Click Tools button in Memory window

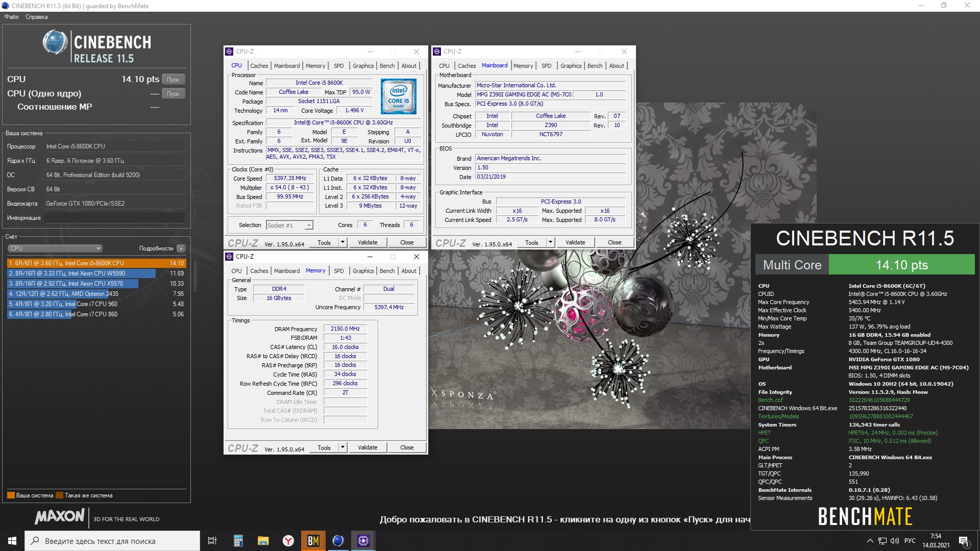tap(324, 447)
